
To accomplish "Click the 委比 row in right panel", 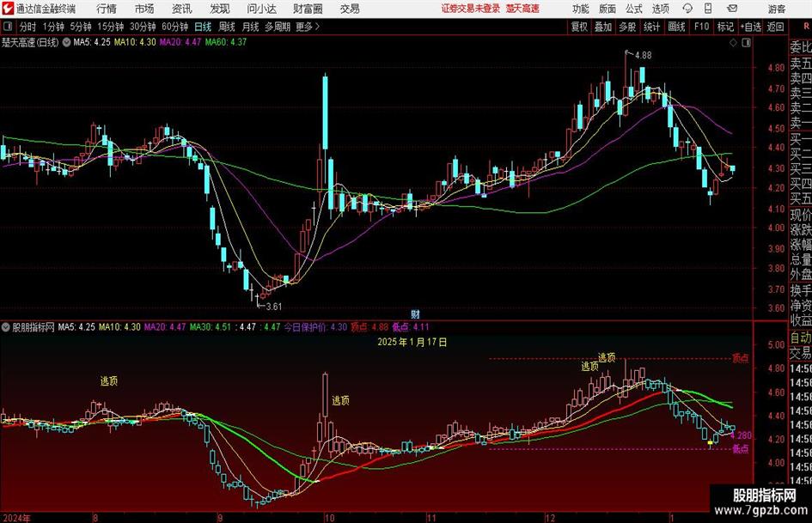I will (x=801, y=47).
